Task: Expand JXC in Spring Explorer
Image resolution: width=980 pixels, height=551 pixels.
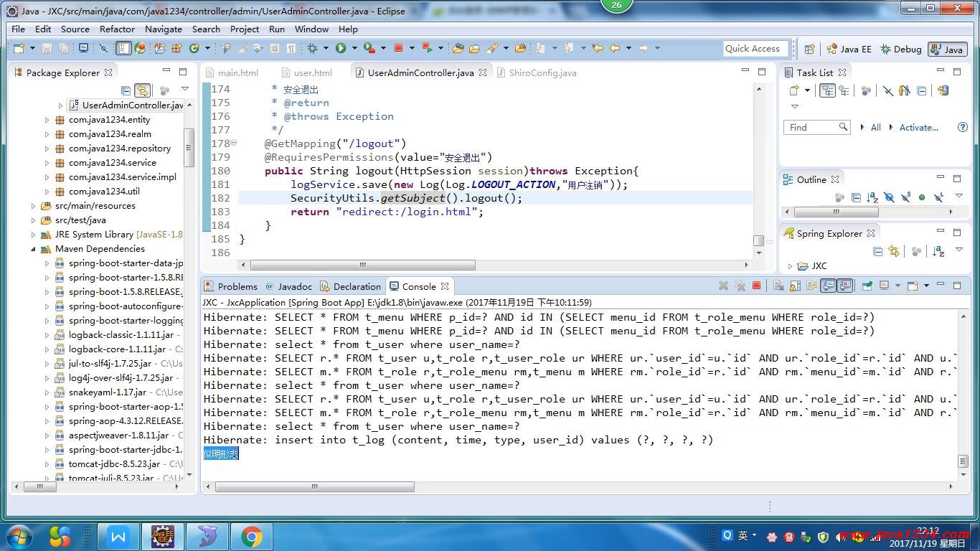Action: click(790, 266)
